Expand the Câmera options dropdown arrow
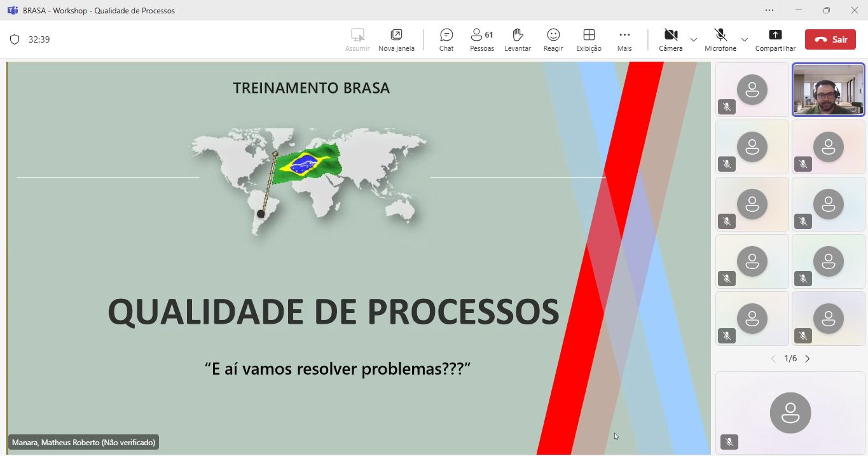 694,39
